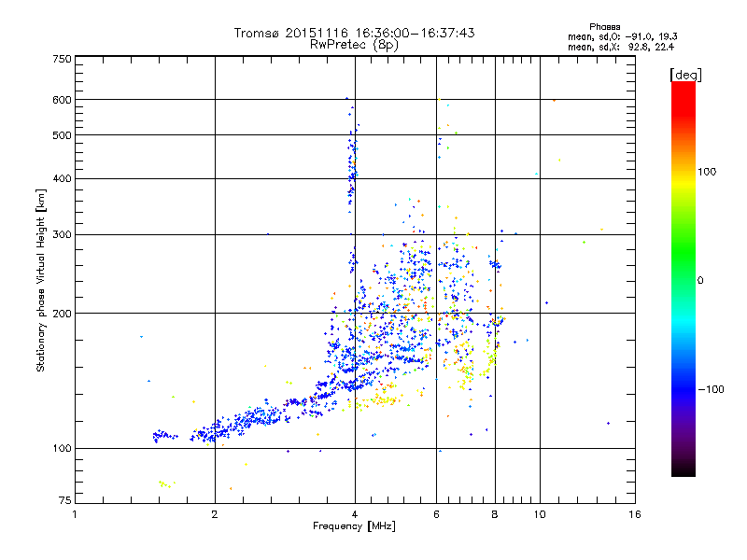Click the y-axis tick label '400'
The image size is (747, 560).
tap(62, 179)
